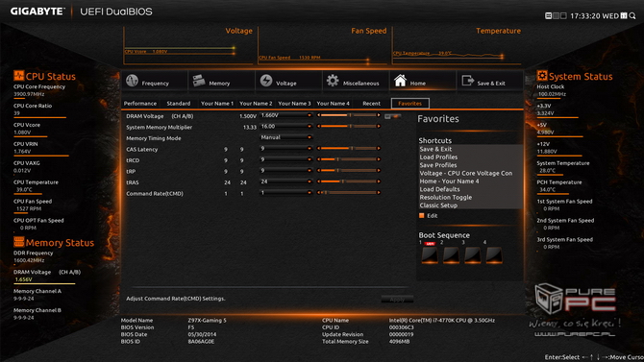Image resolution: width=644 pixels, height=362 pixels.
Task: Click tRCD slider right arrow
Action: 379,159
